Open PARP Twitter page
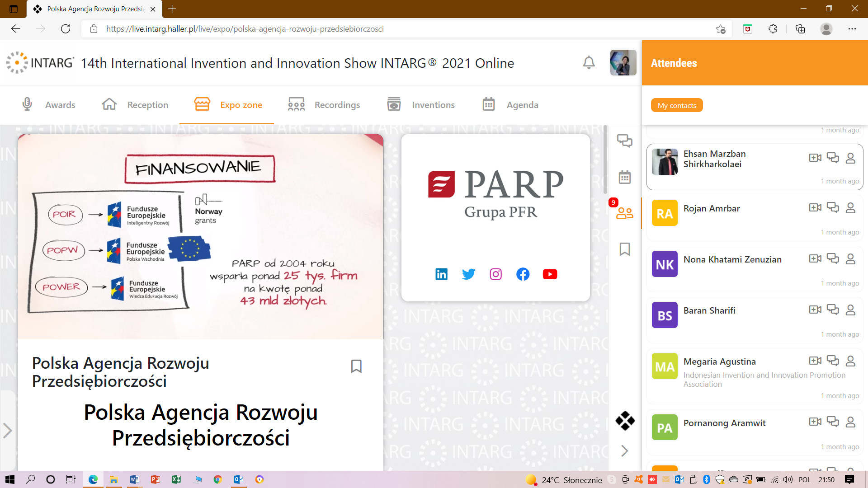This screenshot has width=868, height=488. 468,274
